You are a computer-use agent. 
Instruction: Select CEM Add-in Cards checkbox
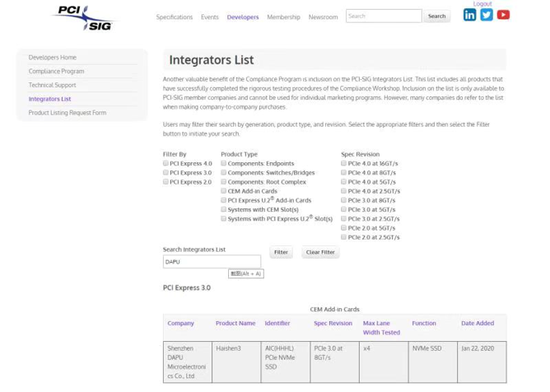[223, 191]
